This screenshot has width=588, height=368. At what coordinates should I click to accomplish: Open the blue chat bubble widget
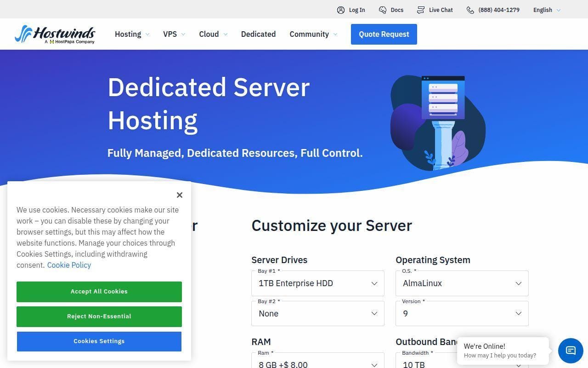[x=571, y=351]
